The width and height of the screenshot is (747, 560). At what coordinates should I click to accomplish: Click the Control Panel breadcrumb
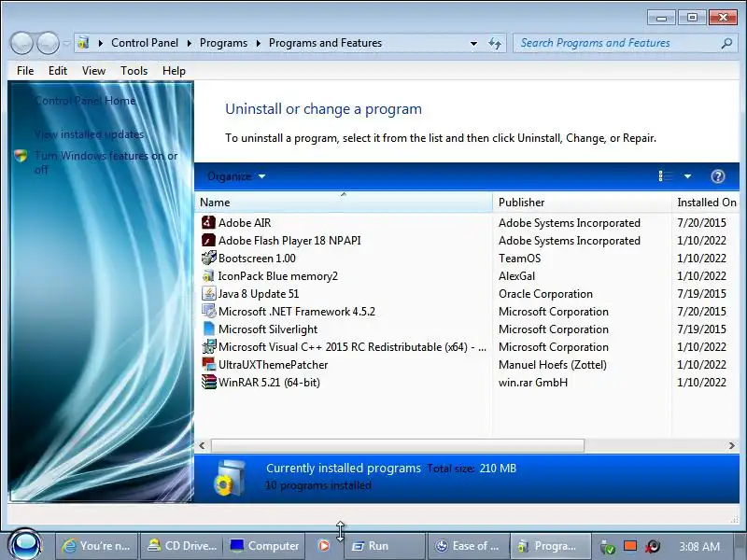(145, 43)
